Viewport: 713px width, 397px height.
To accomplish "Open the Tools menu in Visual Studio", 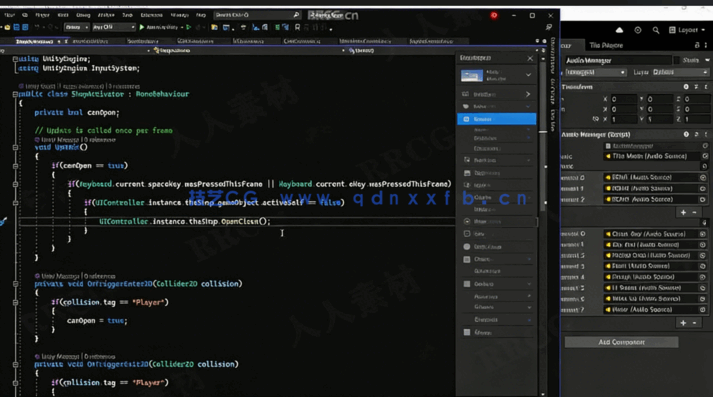I will pos(127,15).
